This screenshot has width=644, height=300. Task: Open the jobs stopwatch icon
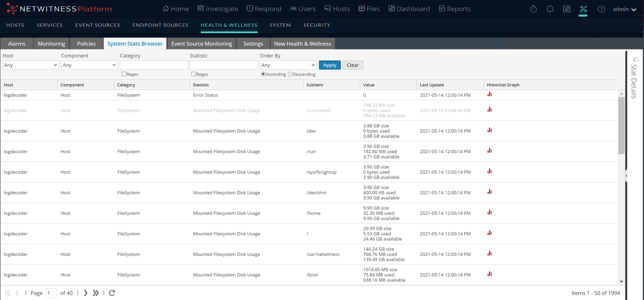pyautogui.click(x=533, y=9)
